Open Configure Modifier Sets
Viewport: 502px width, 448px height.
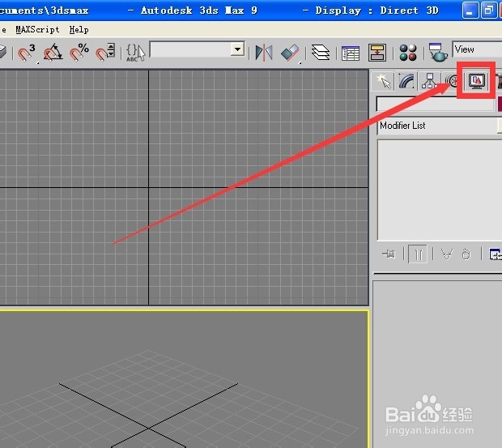tap(495, 254)
